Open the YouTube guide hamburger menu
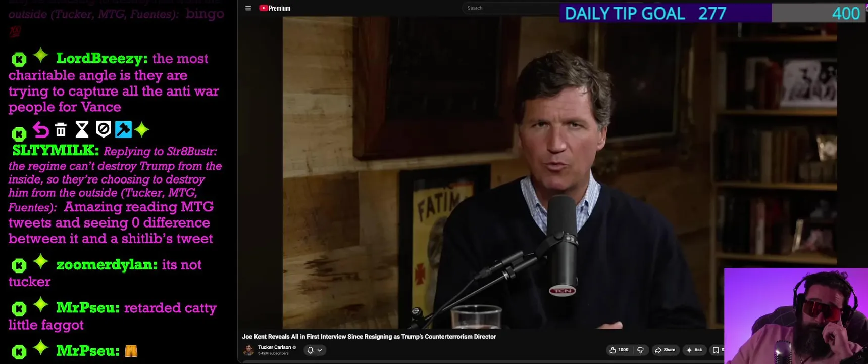The width and height of the screenshot is (868, 364). pyautogui.click(x=248, y=8)
